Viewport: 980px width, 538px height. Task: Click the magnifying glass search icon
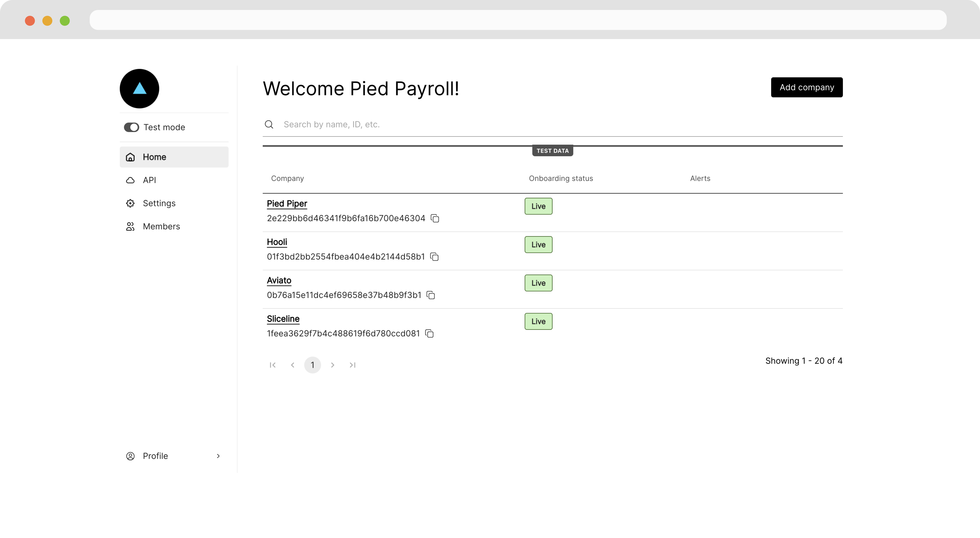point(269,124)
